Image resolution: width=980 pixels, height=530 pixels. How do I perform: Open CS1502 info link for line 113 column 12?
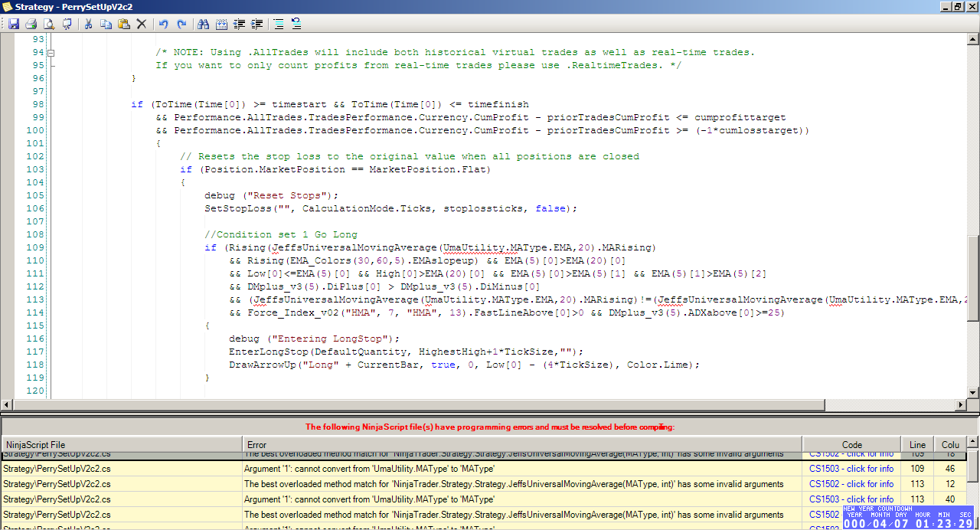pyautogui.click(x=851, y=484)
